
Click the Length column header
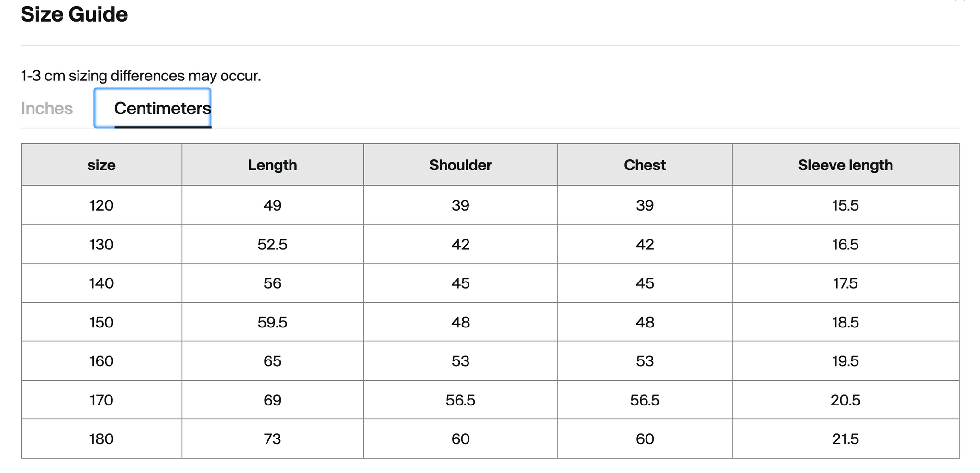point(273,165)
